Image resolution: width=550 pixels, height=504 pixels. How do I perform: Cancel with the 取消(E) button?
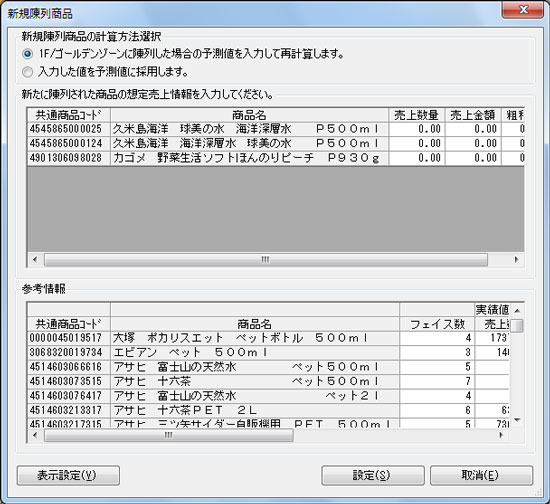[x=481, y=476]
